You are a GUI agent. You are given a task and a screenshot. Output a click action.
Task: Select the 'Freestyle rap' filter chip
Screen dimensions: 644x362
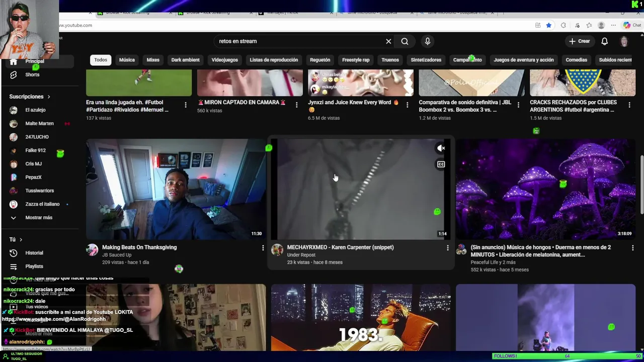(356, 60)
